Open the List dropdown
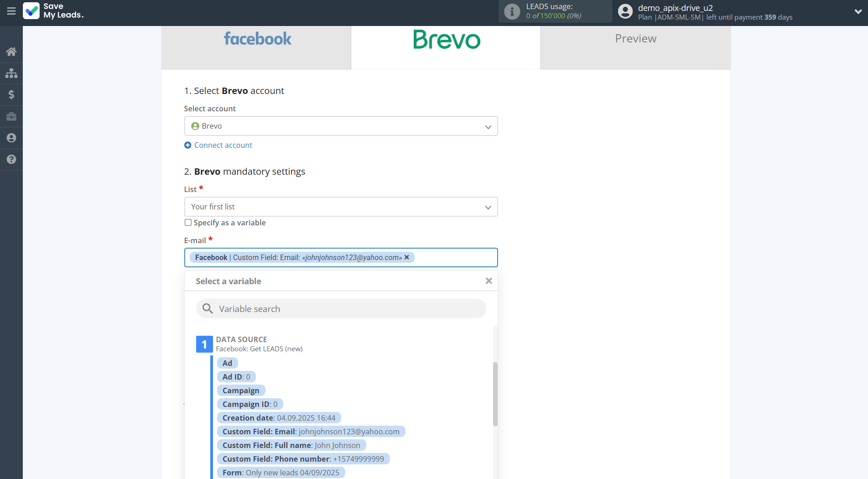Screen dimensions: 868x479 pyautogui.click(x=341, y=207)
